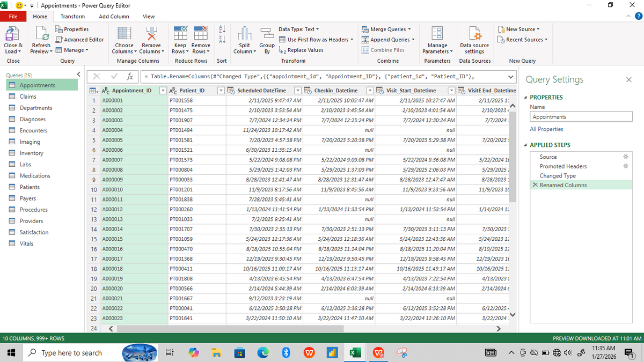The image size is (644, 362).
Task: Close the Query Settings pane
Action: point(629,79)
